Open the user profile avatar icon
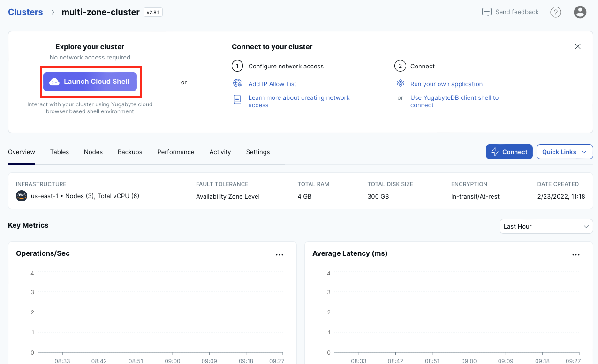The image size is (598, 364). coord(580,12)
